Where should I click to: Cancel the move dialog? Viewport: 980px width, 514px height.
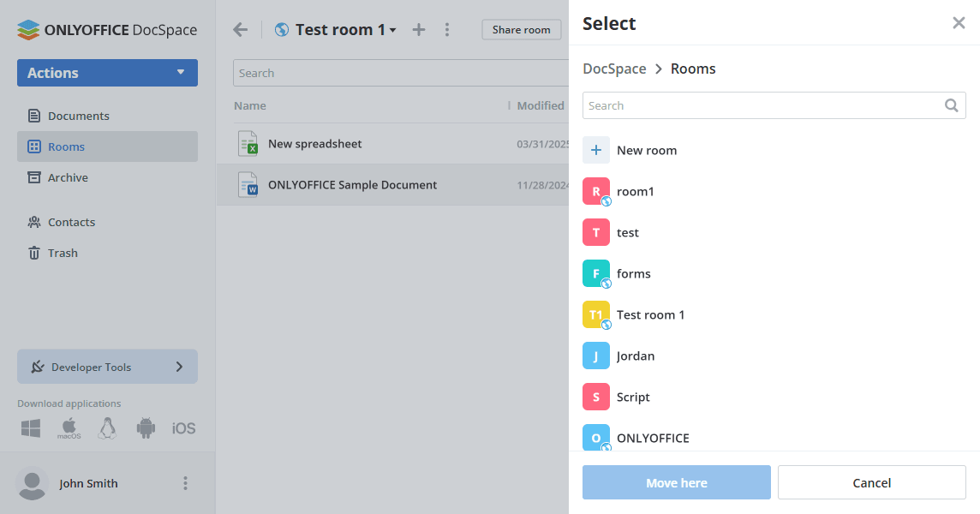(871, 482)
